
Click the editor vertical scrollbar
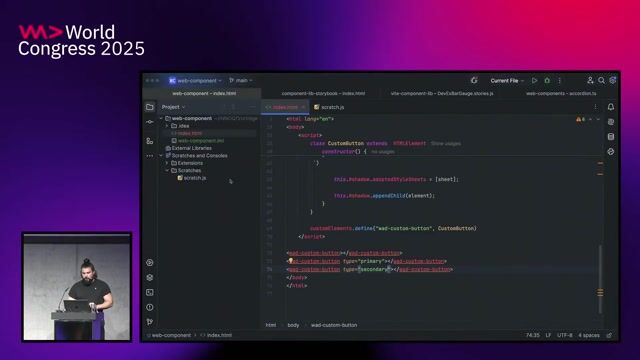point(600,279)
